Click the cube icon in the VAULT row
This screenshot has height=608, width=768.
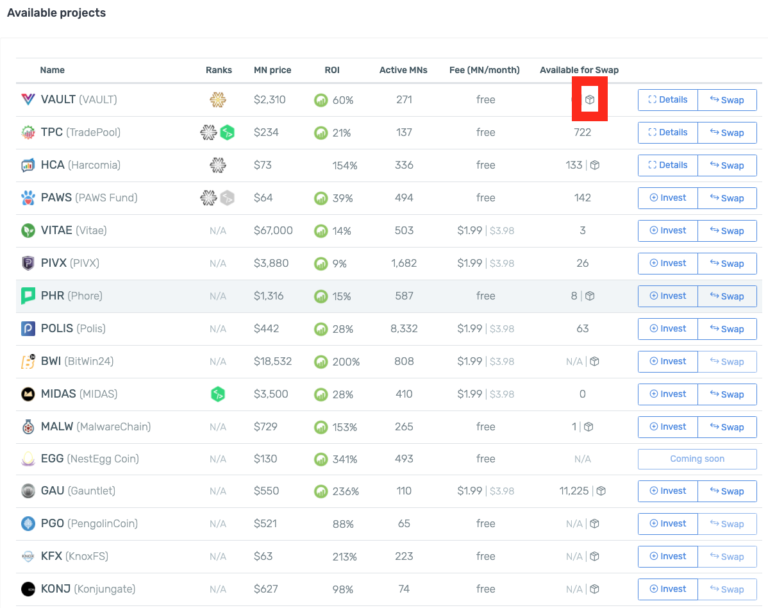point(590,100)
